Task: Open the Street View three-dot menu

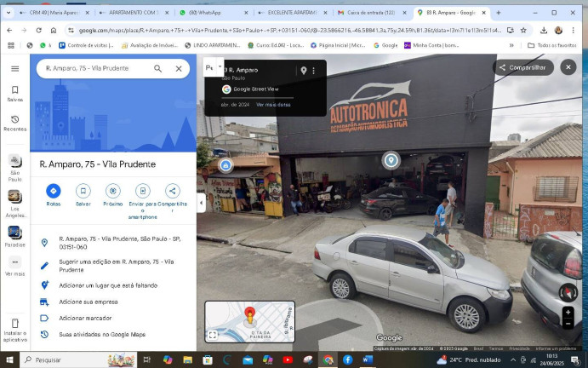Action: 313,70
